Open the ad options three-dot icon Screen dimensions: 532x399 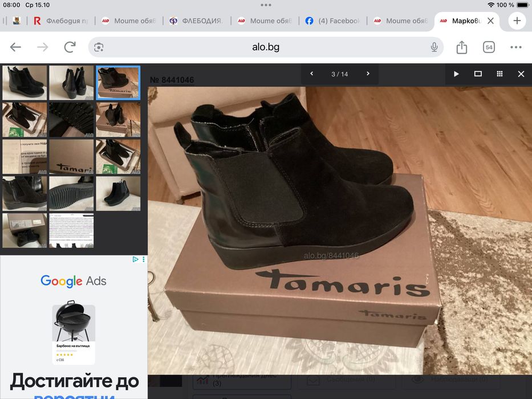144,259
